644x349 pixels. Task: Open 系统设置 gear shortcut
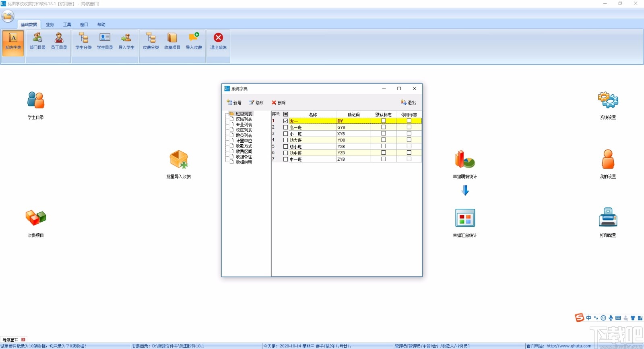(x=608, y=106)
